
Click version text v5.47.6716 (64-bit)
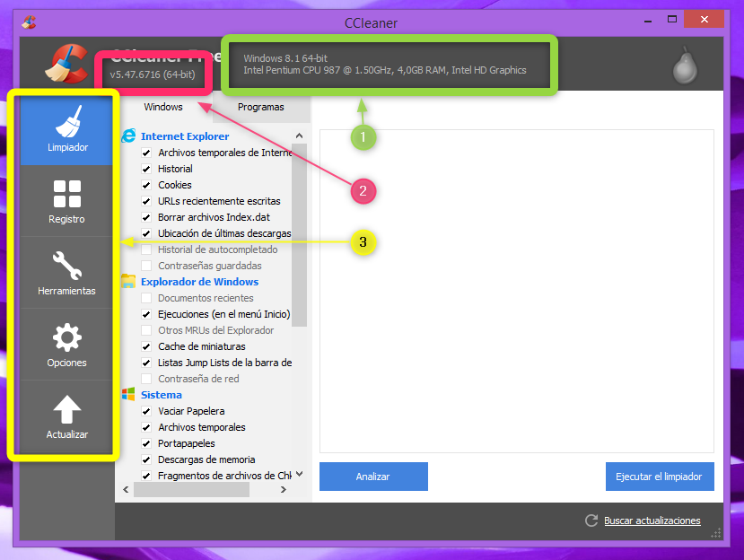coord(153,74)
